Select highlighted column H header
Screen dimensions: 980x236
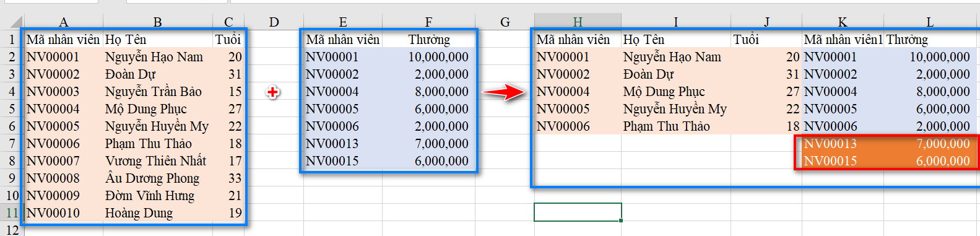(x=578, y=22)
